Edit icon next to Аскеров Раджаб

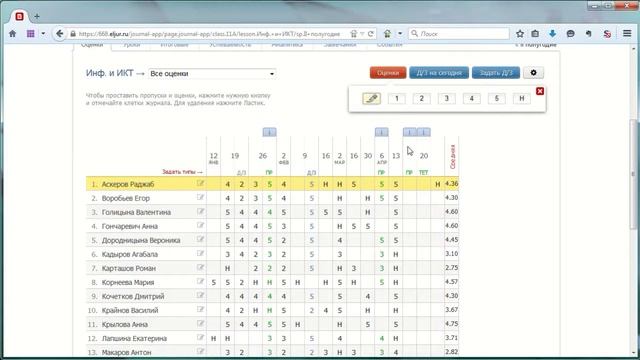coord(200,184)
